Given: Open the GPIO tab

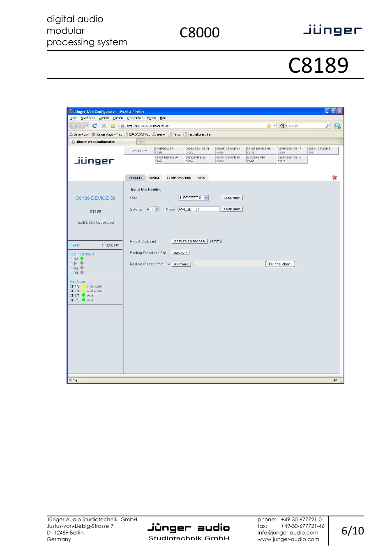Looking at the screenshot, I should pos(202,178).
